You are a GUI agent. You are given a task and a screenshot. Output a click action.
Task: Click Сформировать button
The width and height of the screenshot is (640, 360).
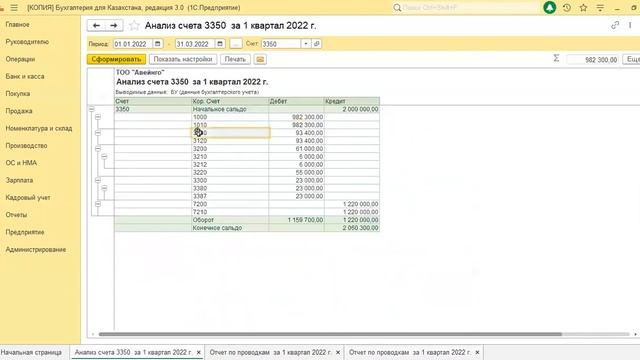(116, 60)
